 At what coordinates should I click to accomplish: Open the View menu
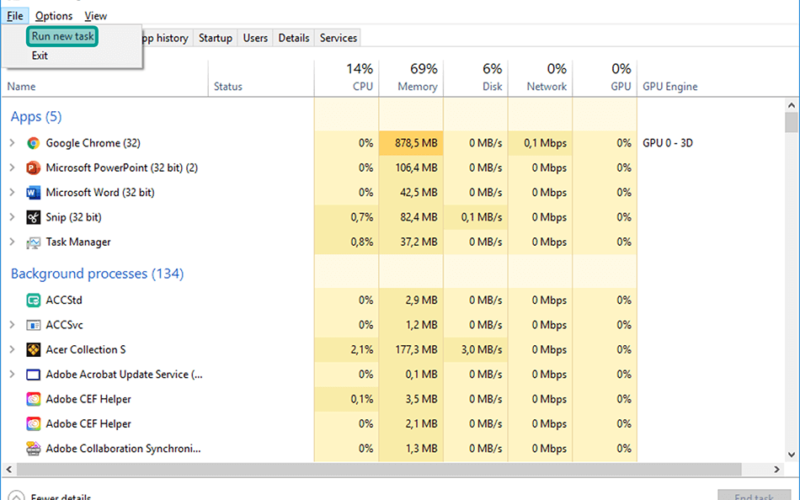pos(95,16)
